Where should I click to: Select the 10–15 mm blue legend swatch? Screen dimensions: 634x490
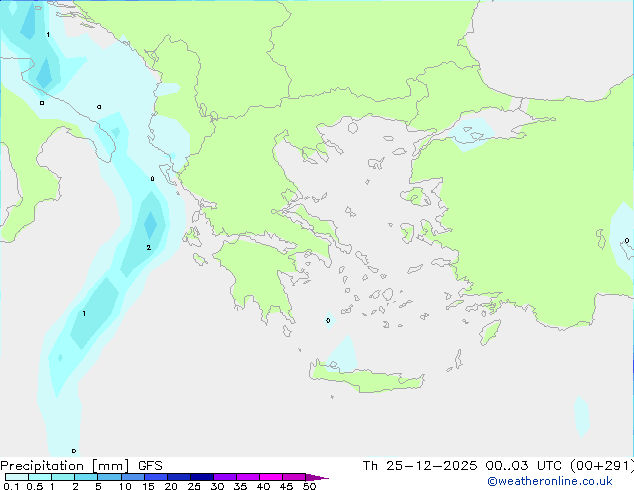pos(132,477)
